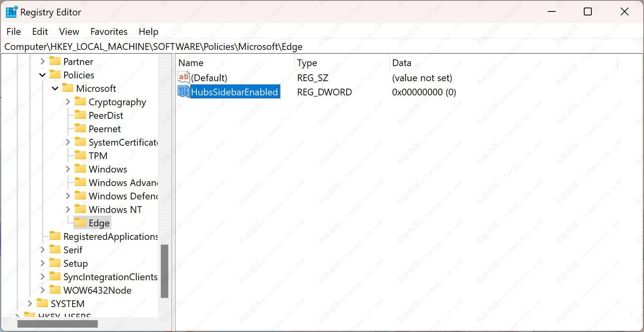
Task: Click the HubsSidebarEnabled DWORD value icon
Action: (x=184, y=92)
